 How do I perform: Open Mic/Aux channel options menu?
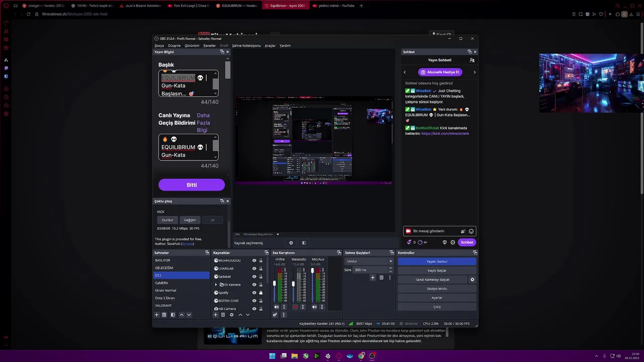click(x=322, y=307)
